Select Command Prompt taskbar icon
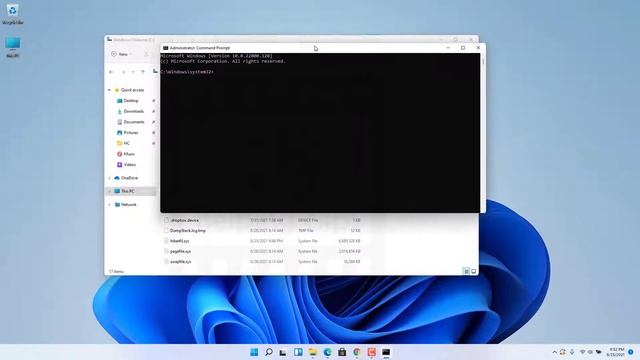 click(x=386, y=352)
